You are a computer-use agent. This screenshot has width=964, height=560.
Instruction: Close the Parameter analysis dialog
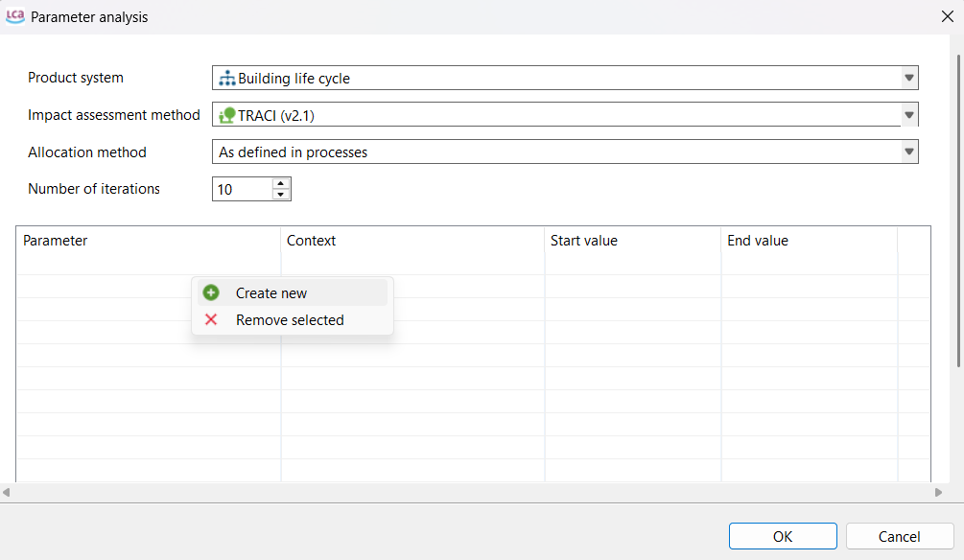pos(947,16)
